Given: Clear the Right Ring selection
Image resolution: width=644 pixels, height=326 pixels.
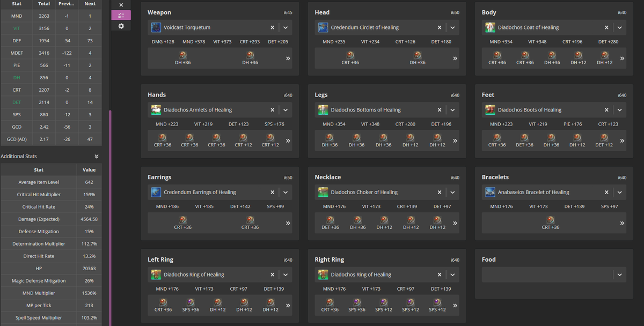Looking at the screenshot, I should (x=440, y=275).
